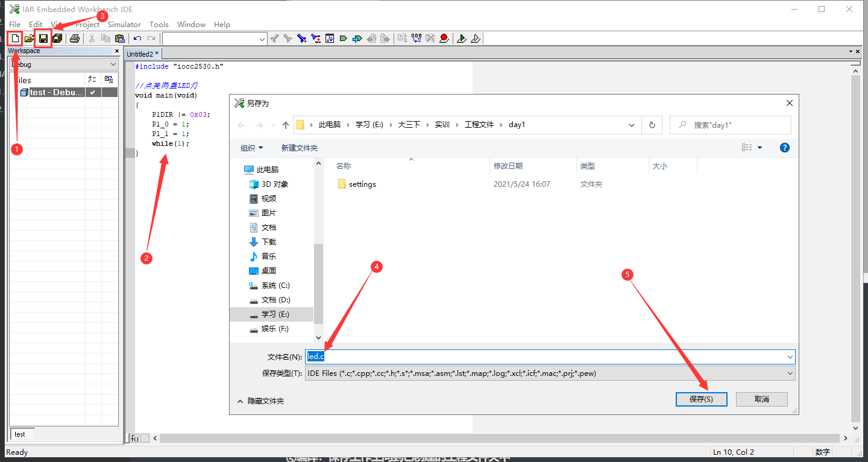The width and height of the screenshot is (868, 462).
Task: Sort by 修改日期 column header
Action: (508, 166)
